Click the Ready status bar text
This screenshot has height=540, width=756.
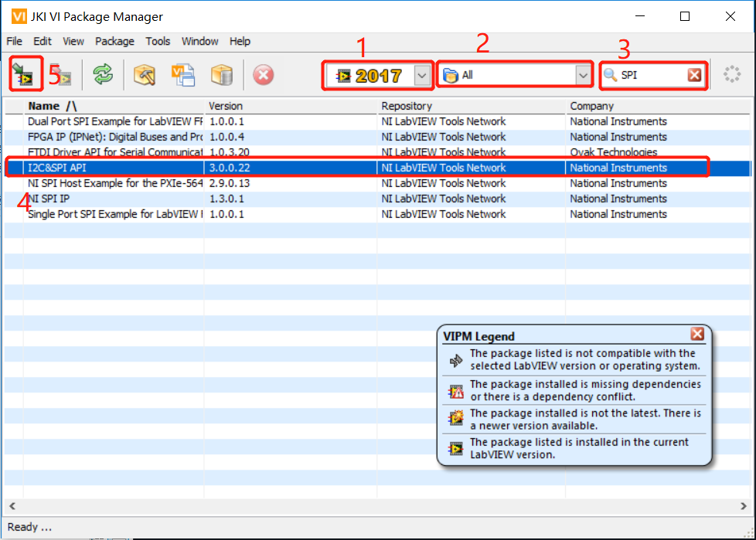29,527
